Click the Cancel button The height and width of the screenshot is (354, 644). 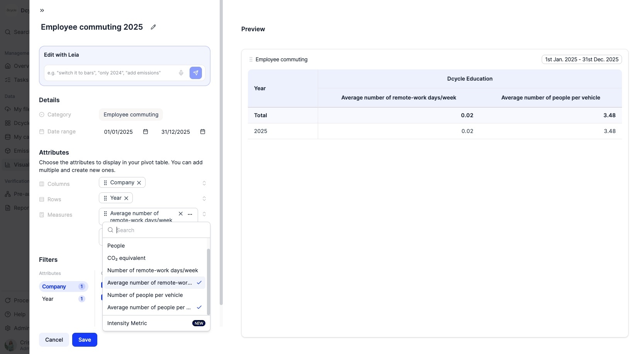pos(54,340)
